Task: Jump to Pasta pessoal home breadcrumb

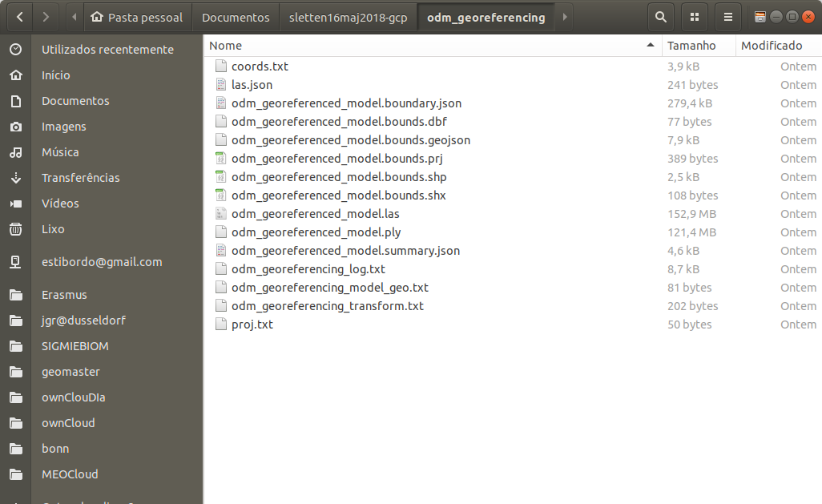Action: point(136,17)
